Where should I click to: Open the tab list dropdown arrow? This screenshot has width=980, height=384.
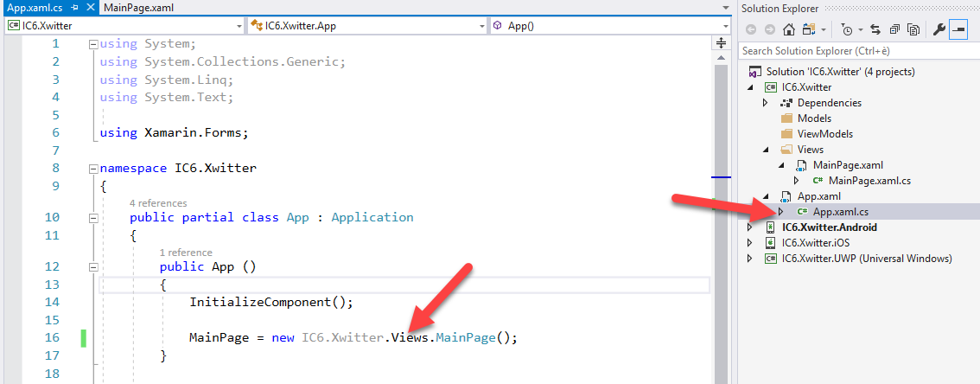pos(723,8)
